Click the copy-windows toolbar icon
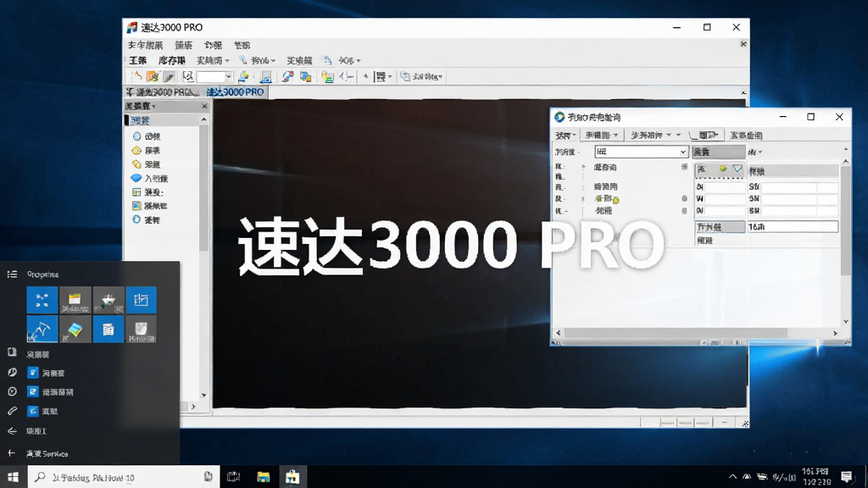Viewport: 868px width, 488px height. [x=305, y=76]
